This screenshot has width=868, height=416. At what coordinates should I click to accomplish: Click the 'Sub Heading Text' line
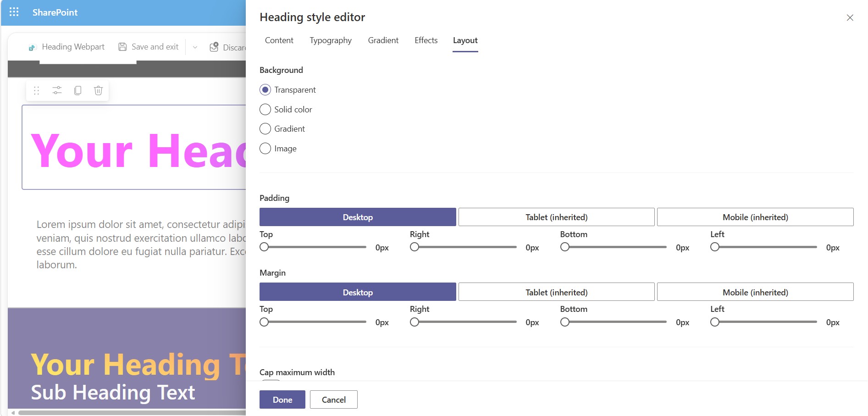pos(113,393)
